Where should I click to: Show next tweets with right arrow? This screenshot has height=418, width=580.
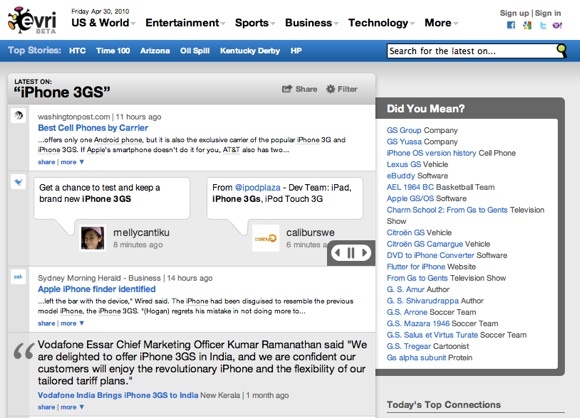tap(364, 253)
